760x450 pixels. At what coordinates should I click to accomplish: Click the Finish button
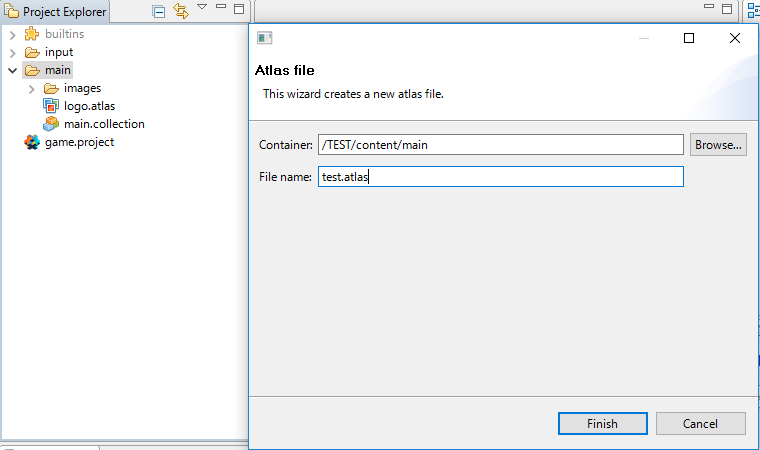602,424
